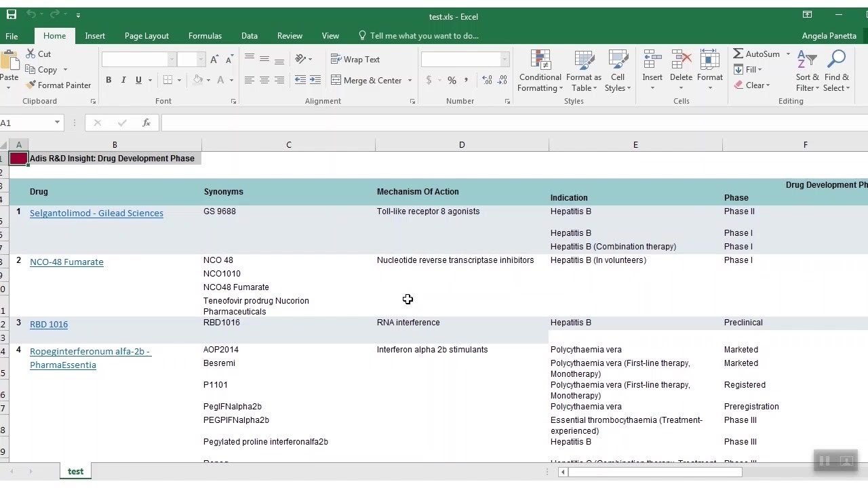The height and width of the screenshot is (488, 868).
Task: Switch to the Formulas tab
Action: coord(205,36)
